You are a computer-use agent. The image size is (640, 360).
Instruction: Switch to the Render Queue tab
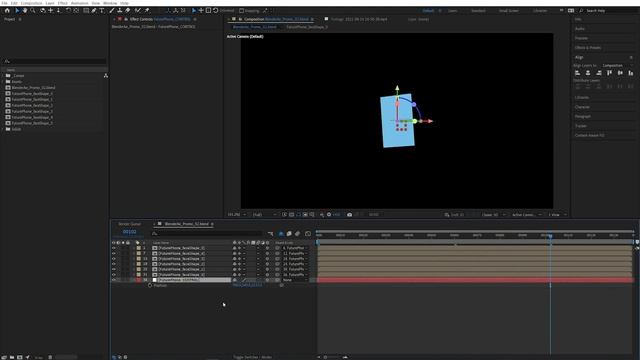pyautogui.click(x=129, y=224)
